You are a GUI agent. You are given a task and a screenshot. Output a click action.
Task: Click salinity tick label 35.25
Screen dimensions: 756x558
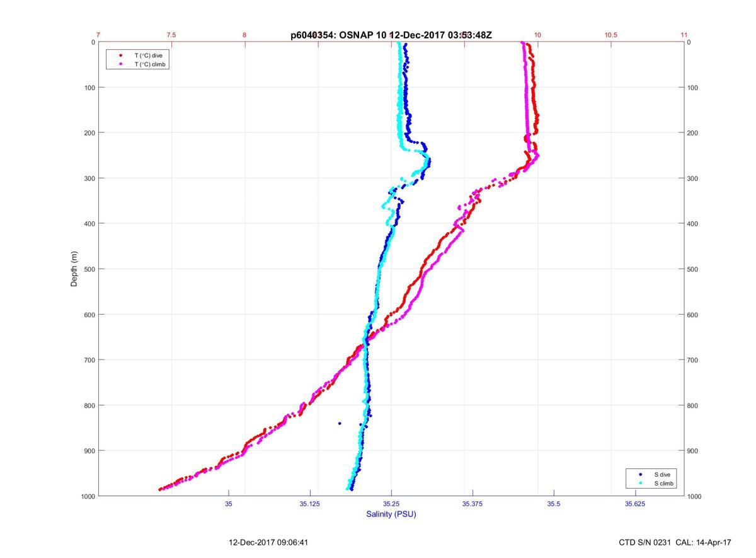click(391, 504)
